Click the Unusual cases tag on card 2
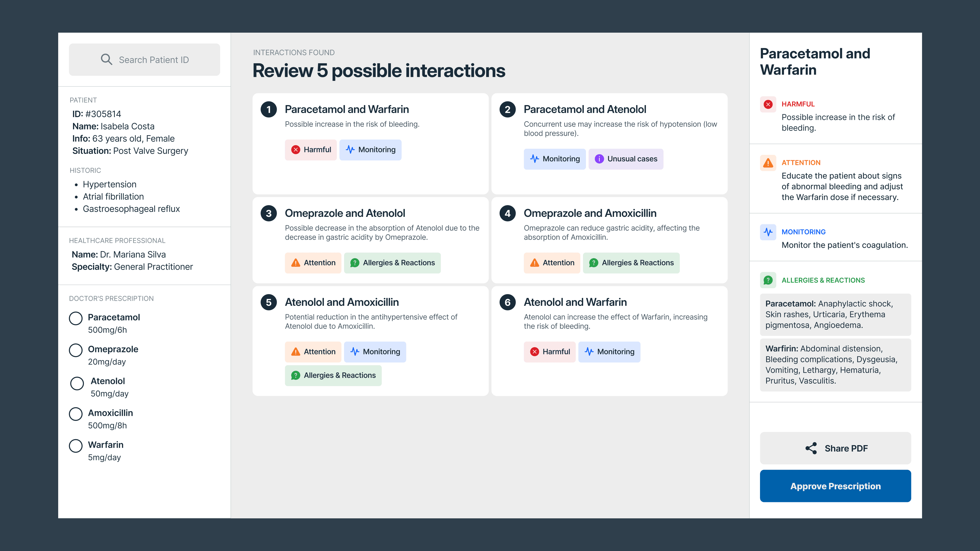Image resolution: width=980 pixels, height=551 pixels. [626, 159]
